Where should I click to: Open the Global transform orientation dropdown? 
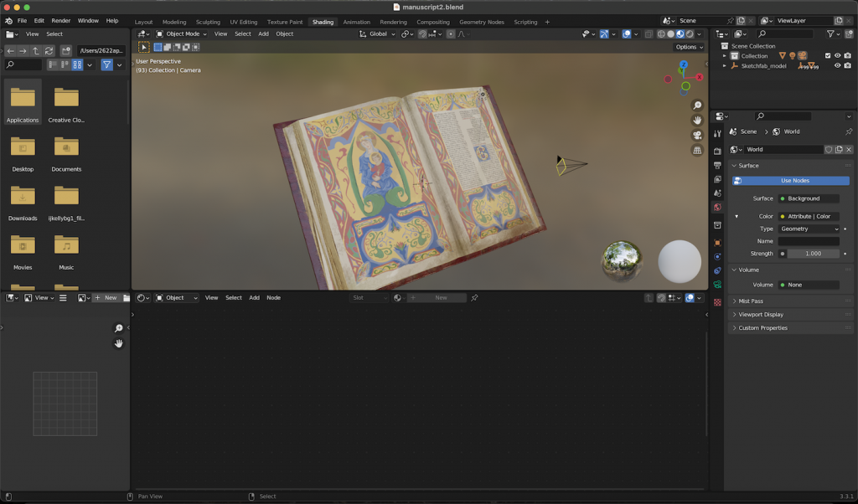(x=377, y=33)
